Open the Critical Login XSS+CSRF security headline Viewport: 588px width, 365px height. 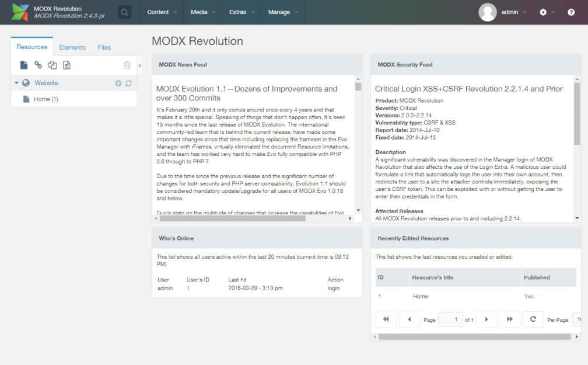[469, 89]
